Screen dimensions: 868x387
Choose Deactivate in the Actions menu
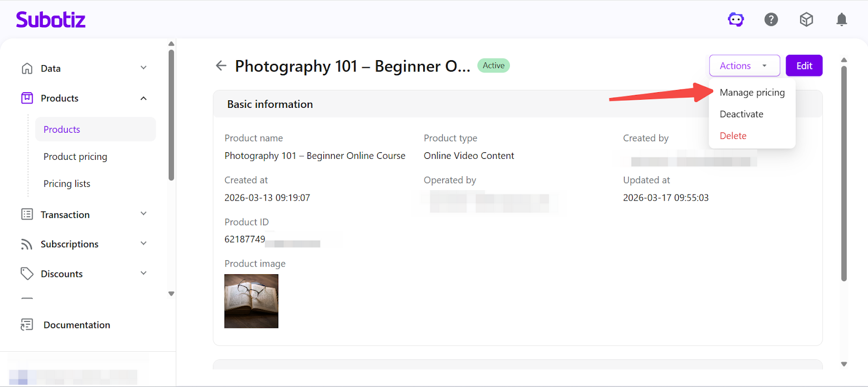[741, 114]
